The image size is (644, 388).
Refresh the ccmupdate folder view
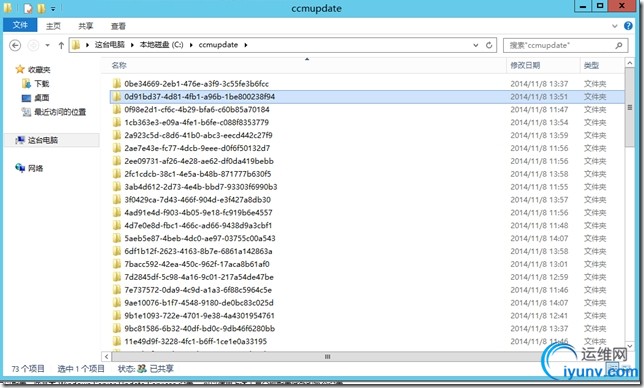pos(489,45)
